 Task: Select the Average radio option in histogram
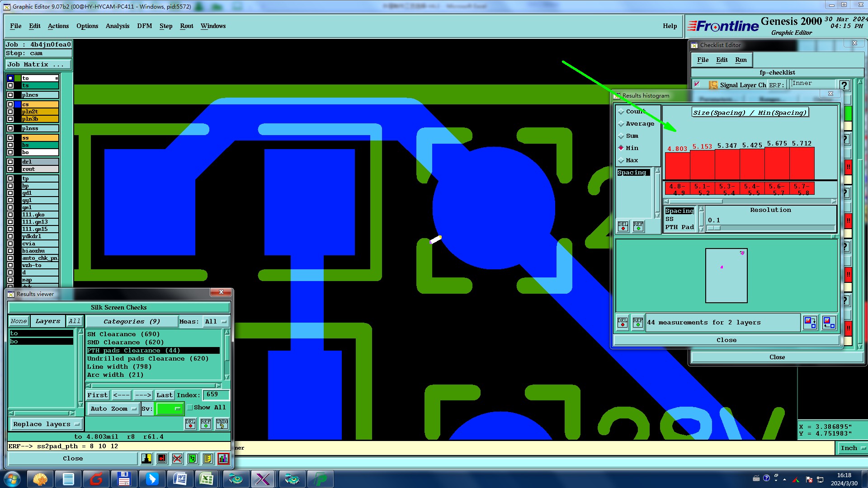click(x=621, y=124)
